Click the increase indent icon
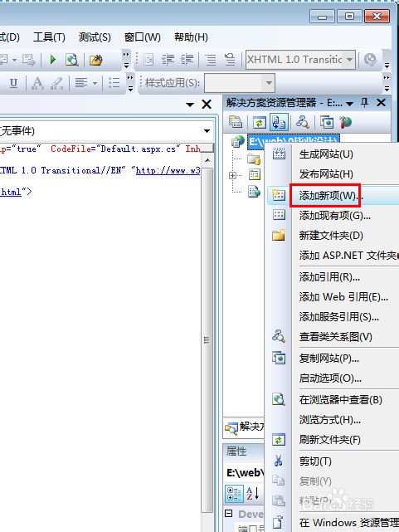Screen dimensions: 399x532 point(187,60)
